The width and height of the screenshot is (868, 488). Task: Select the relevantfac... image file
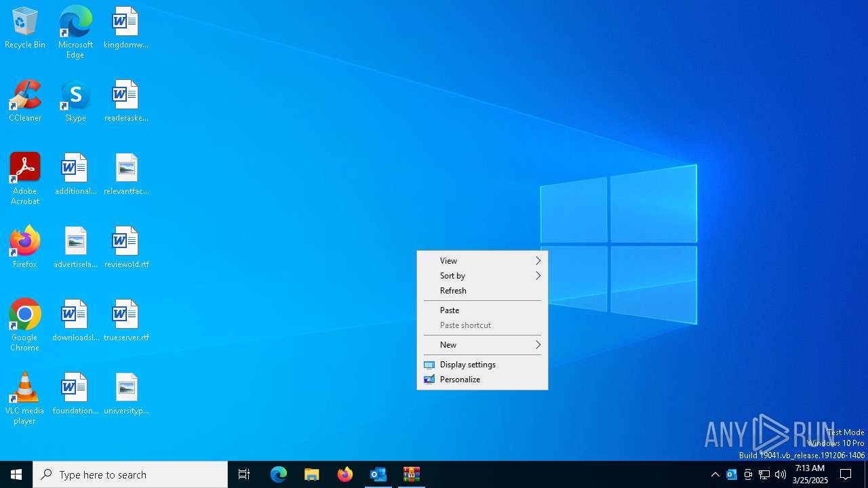(126, 175)
